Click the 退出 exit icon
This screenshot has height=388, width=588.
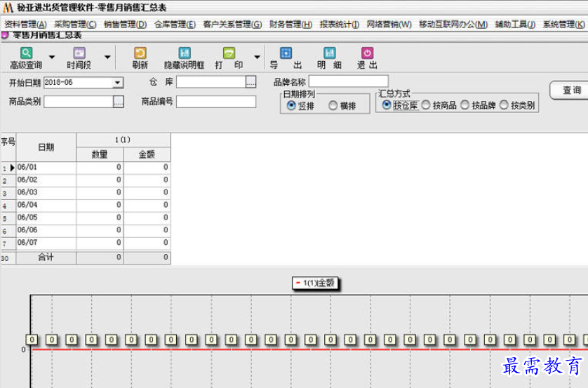pyautogui.click(x=367, y=53)
